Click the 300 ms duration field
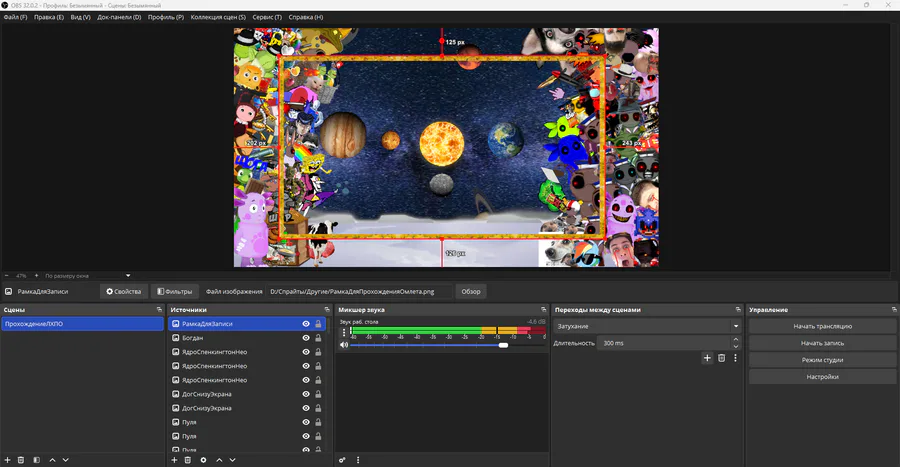This screenshot has width=900, height=467. 664,343
